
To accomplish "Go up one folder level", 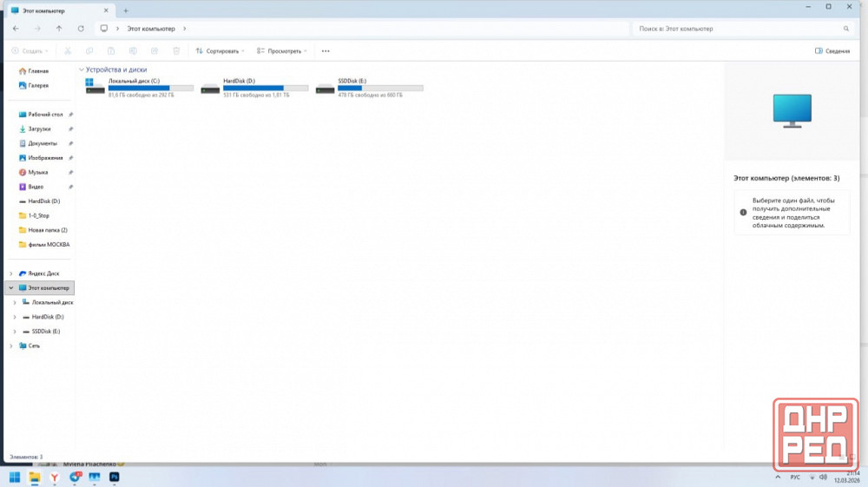I will tap(59, 29).
